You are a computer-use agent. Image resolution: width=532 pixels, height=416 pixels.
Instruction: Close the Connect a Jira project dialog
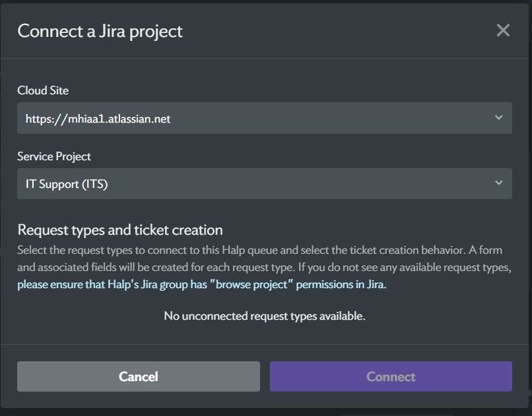503,30
